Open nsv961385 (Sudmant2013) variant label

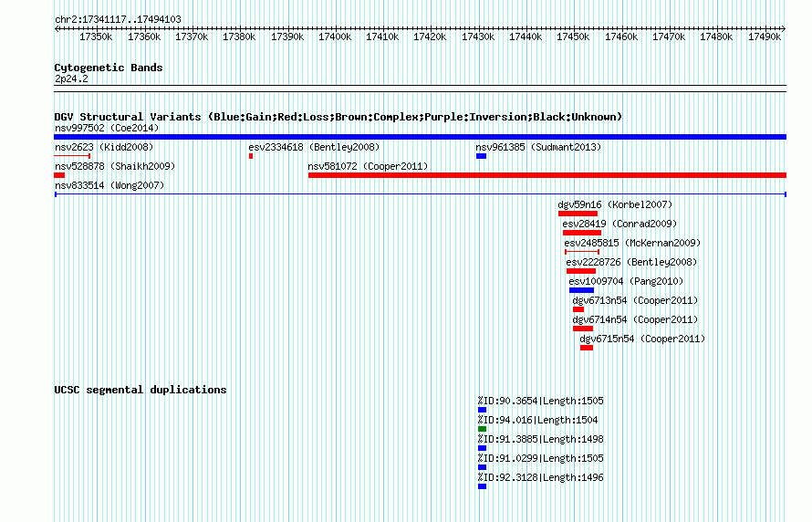[538, 147]
